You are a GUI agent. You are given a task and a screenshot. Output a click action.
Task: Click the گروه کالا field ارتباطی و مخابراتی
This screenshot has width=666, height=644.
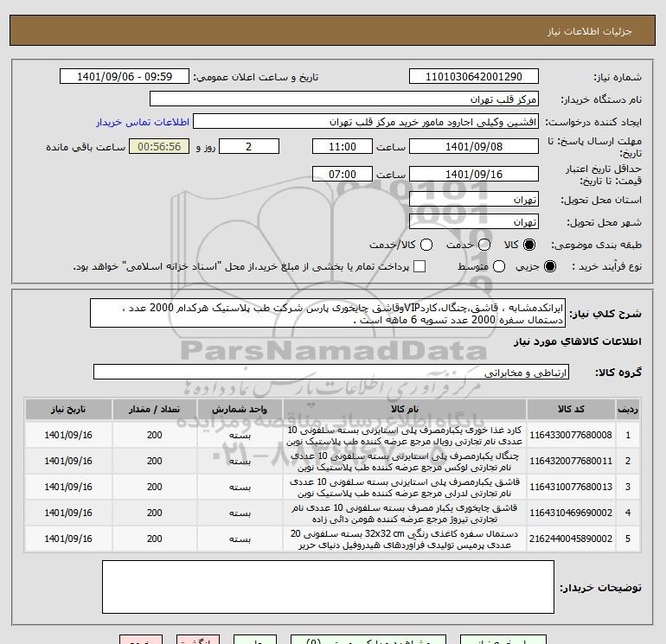pos(331,373)
